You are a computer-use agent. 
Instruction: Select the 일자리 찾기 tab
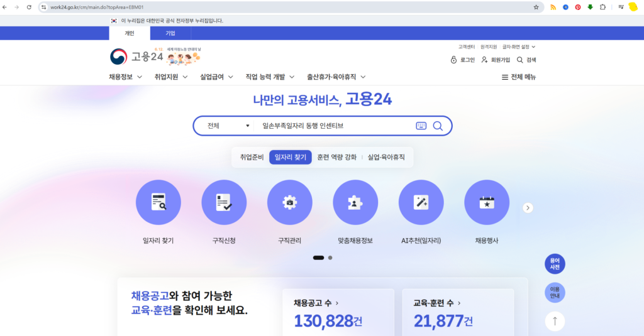(x=291, y=157)
